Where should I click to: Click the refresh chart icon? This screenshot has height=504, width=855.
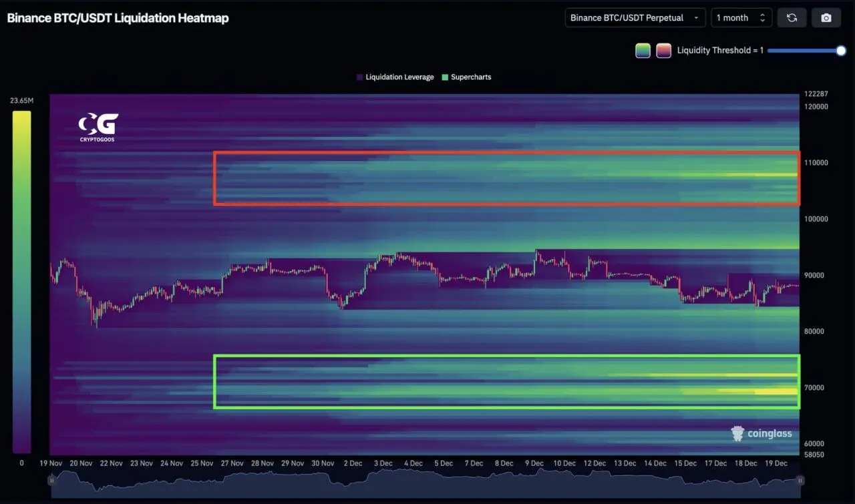point(792,18)
